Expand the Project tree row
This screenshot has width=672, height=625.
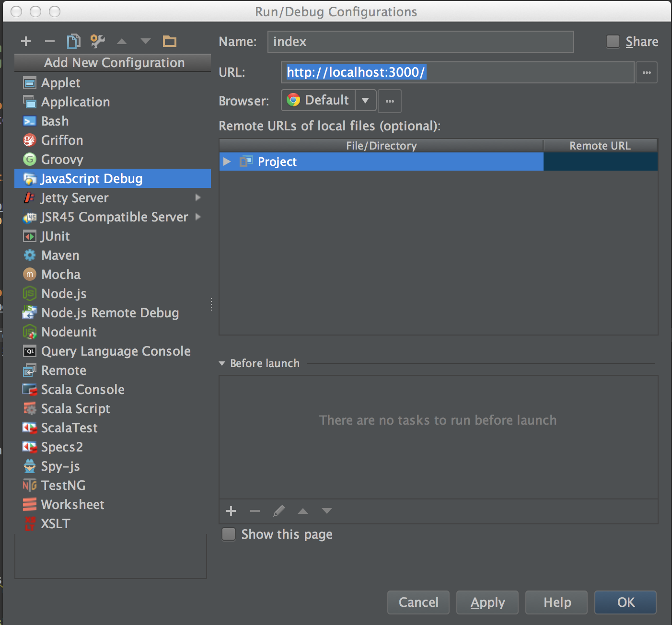point(227,162)
